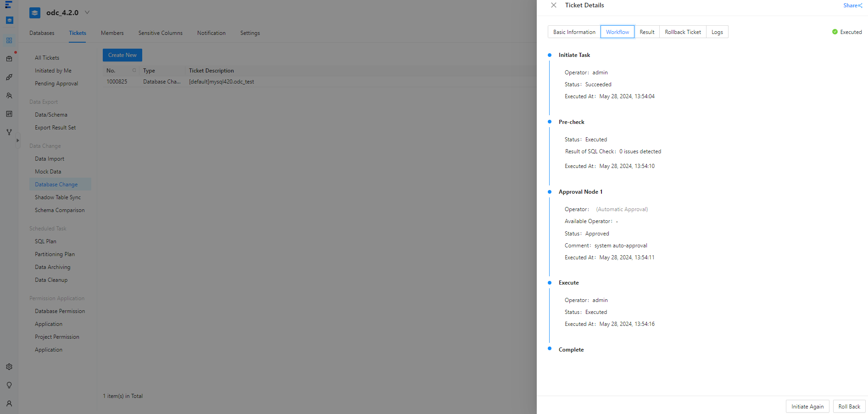Select the Basic Information tab
Image resolution: width=868 pixels, height=414 pixels.
point(574,32)
